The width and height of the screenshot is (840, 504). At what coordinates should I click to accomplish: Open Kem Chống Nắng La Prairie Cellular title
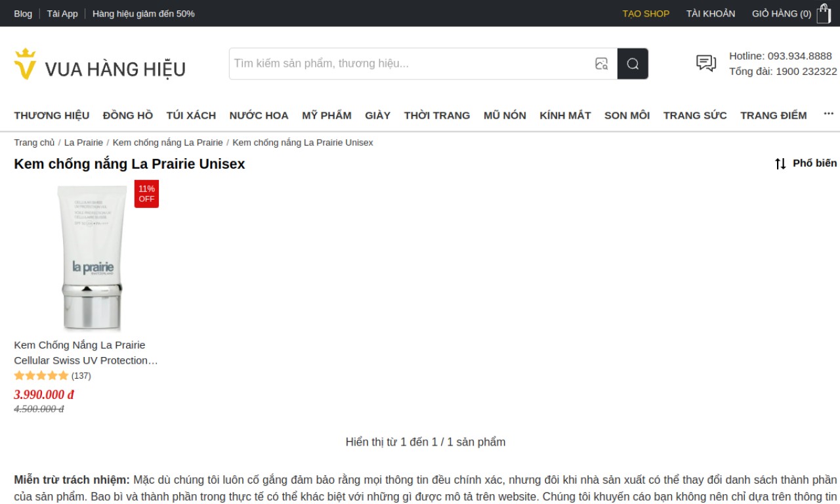point(86,352)
